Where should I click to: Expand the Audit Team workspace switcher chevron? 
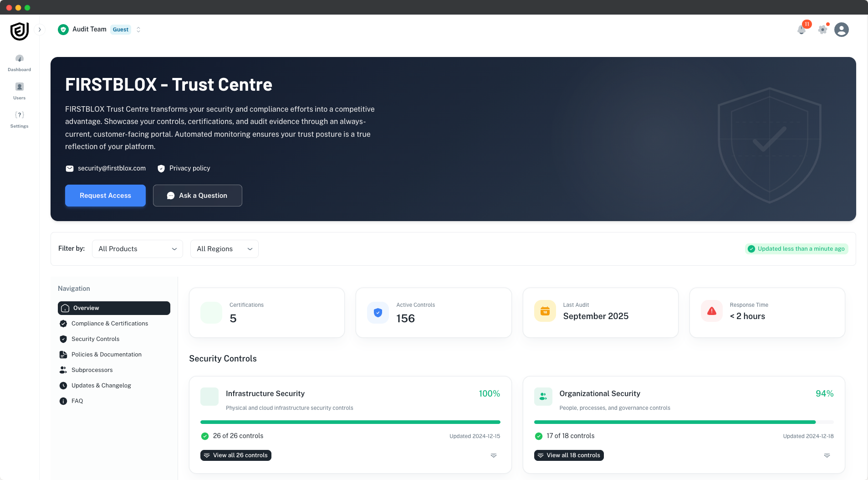pos(138,29)
